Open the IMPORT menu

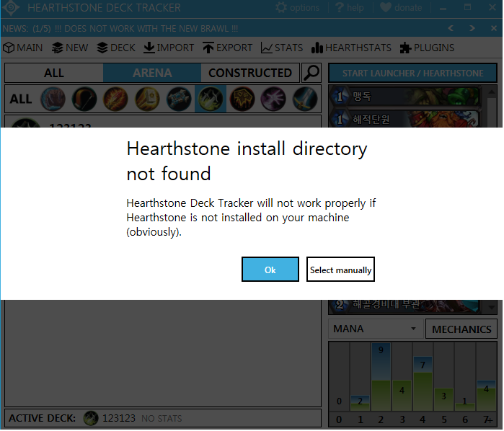[169, 48]
